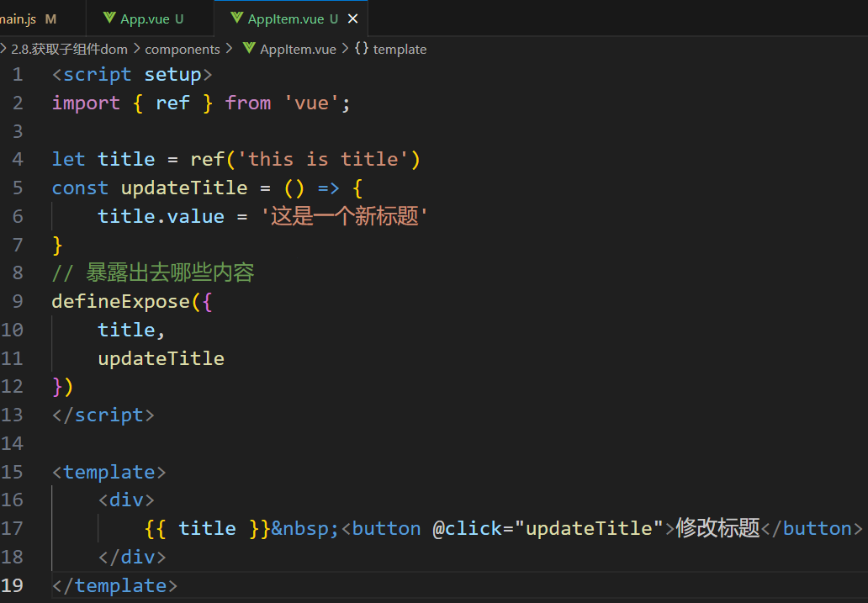Click the '这是一个新标题' string
The image size is (868, 603).
(344, 216)
